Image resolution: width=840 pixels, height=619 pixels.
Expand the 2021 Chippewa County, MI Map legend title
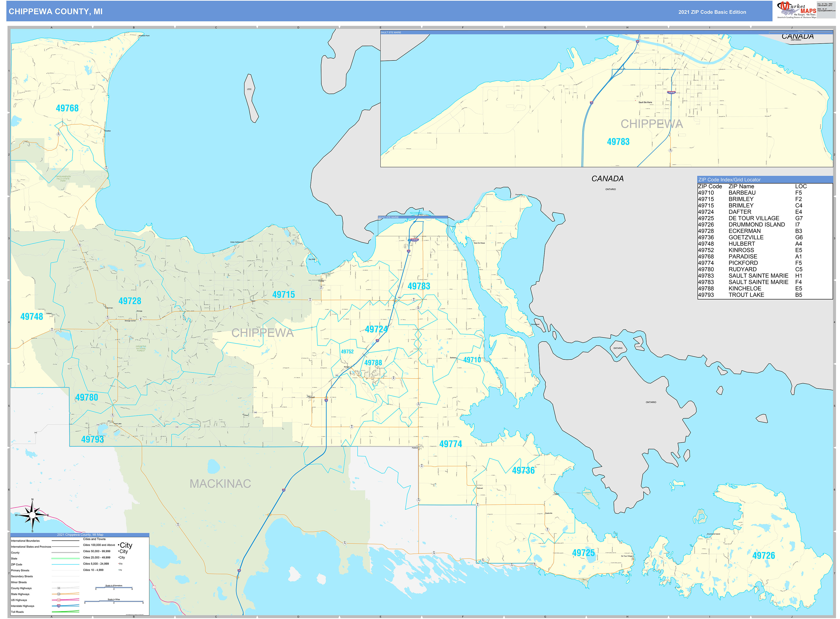coord(80,535)
